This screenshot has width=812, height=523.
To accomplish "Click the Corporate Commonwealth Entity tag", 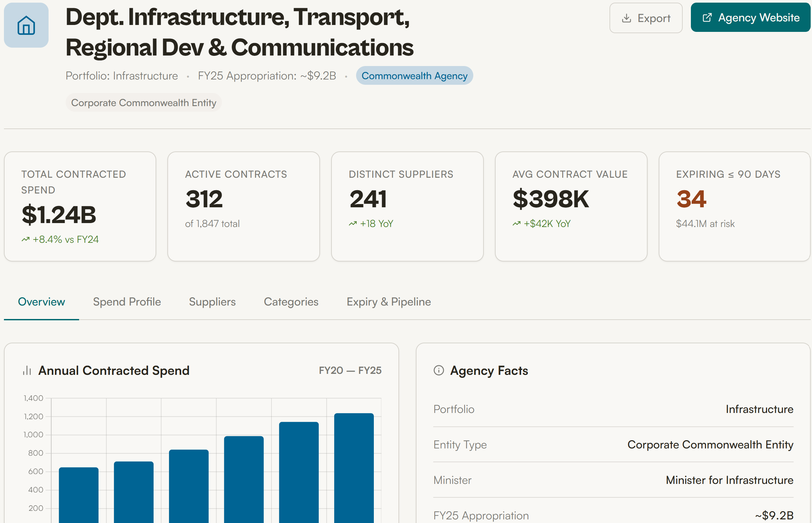I will [143, 102].
